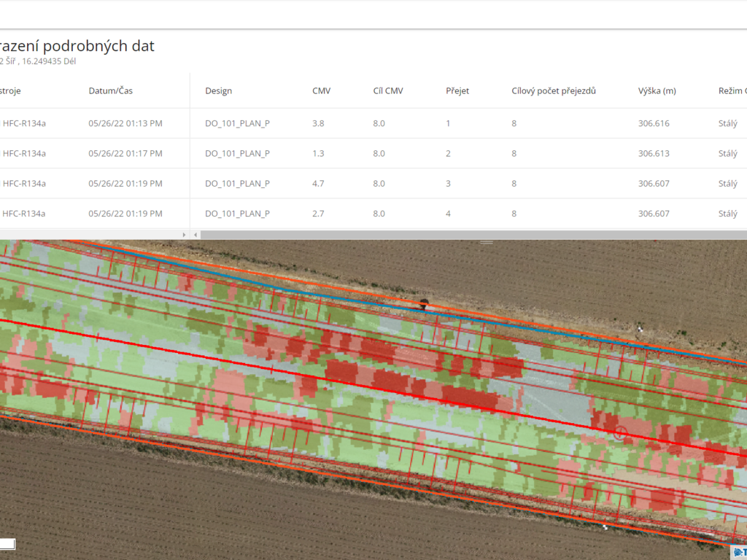Click the Cílový počet přejezdů header

[x=554, y=91]
